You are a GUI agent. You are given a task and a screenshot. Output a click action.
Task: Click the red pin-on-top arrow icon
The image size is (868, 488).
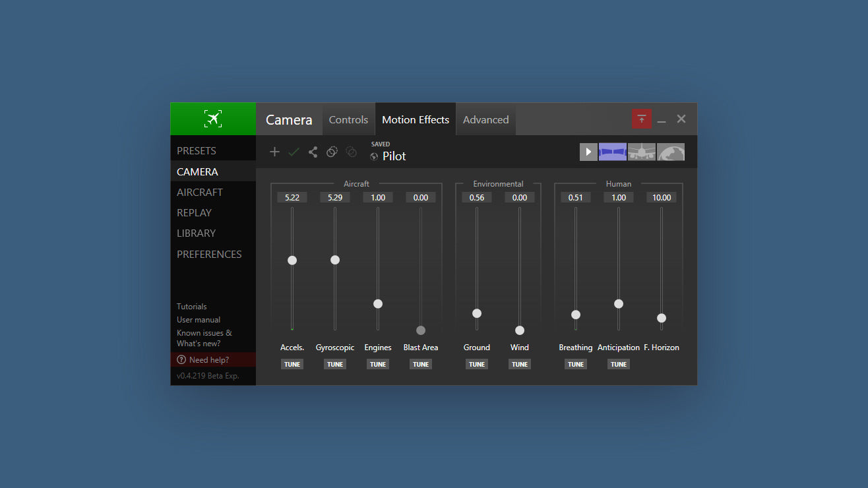(x=641, y=119)
